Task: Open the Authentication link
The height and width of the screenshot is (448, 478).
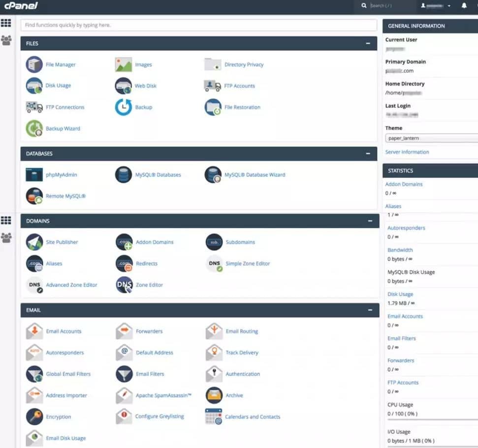Action: [x=243, y=374]
